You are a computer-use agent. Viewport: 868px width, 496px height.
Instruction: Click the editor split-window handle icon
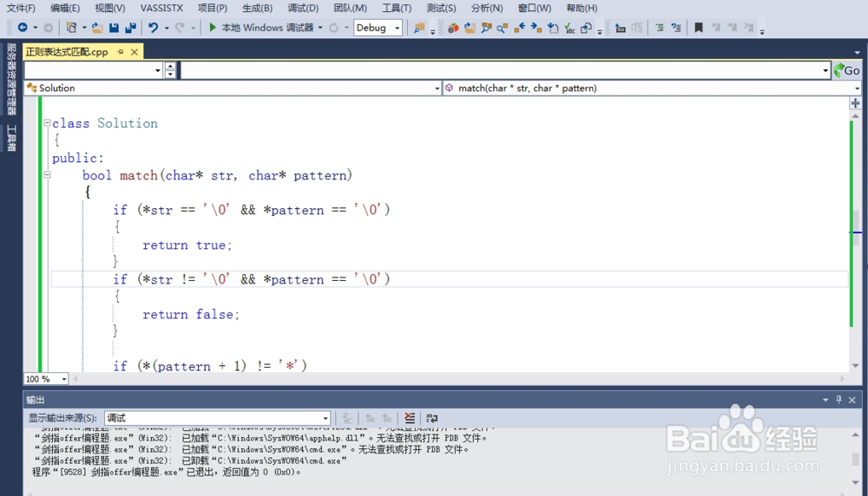tap(855, 103)
